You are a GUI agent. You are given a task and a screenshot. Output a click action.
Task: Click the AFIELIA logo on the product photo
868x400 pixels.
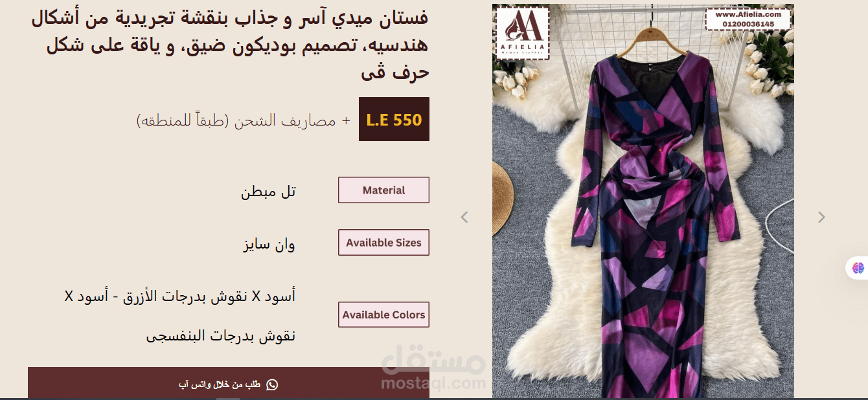tap(522, 32)
